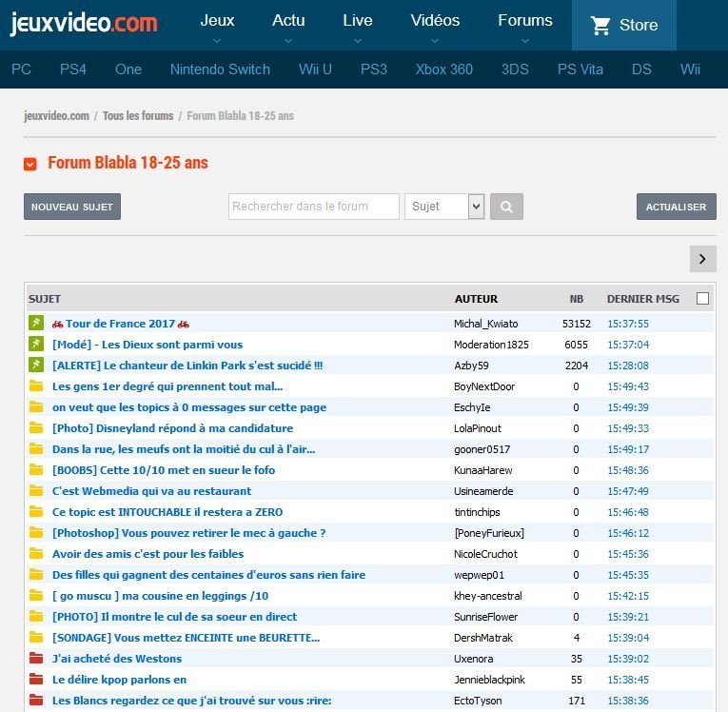
Task: Select the Nintendo Switch platform tab
Action: 220,69
